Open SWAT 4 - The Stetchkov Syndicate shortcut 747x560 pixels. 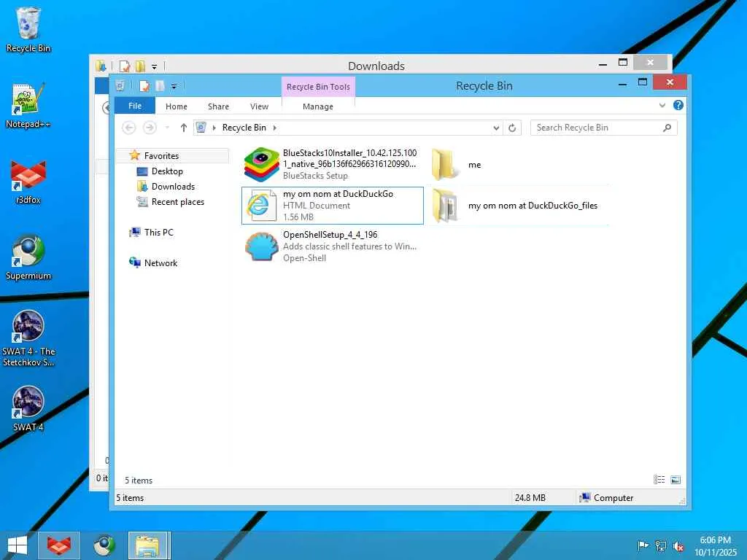(28, 338)
